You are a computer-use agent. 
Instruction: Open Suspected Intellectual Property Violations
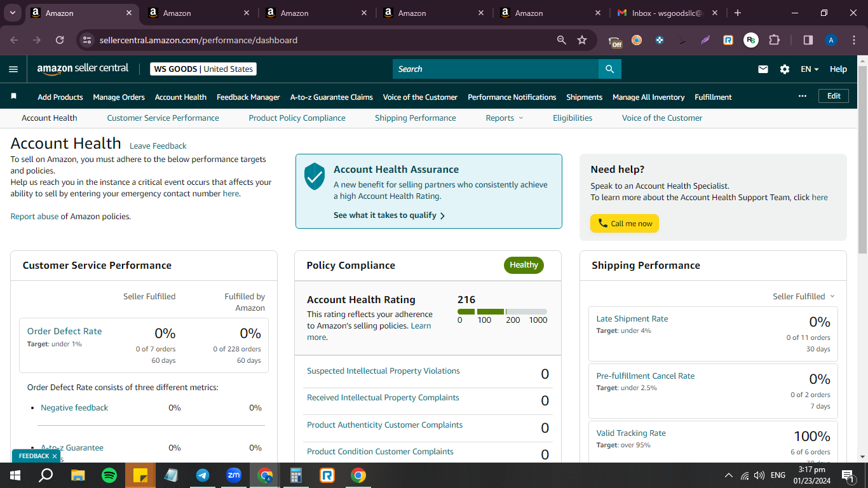point(383,370)
